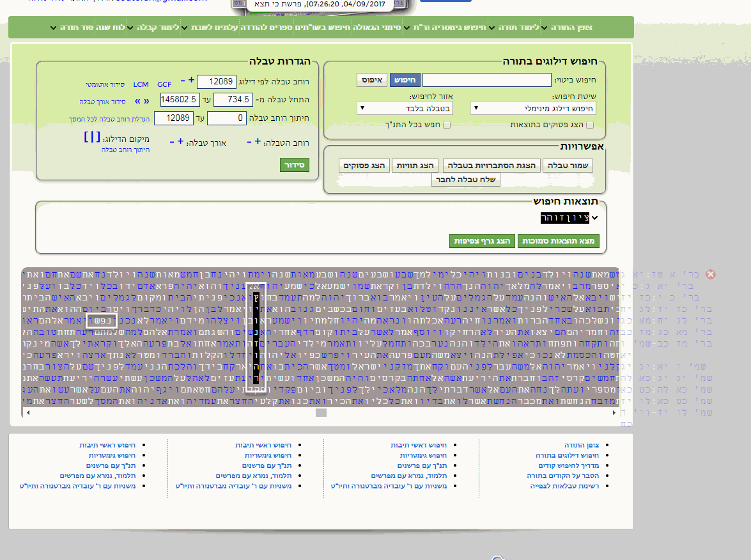The width and height of the screenshot is (751, 560).
Task: Click the » arrow beside סידור אורך טבלה
Action: (x=146, y=101)
